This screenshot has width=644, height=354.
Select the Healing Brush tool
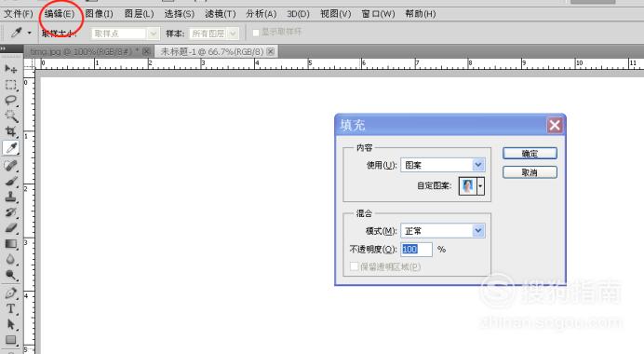point(10,165)
